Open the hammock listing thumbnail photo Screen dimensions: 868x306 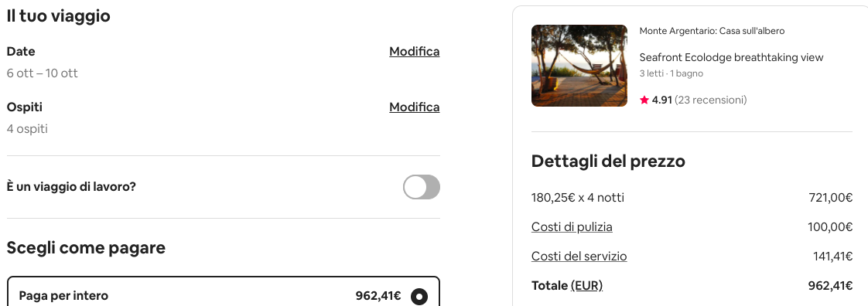point(579,65)
